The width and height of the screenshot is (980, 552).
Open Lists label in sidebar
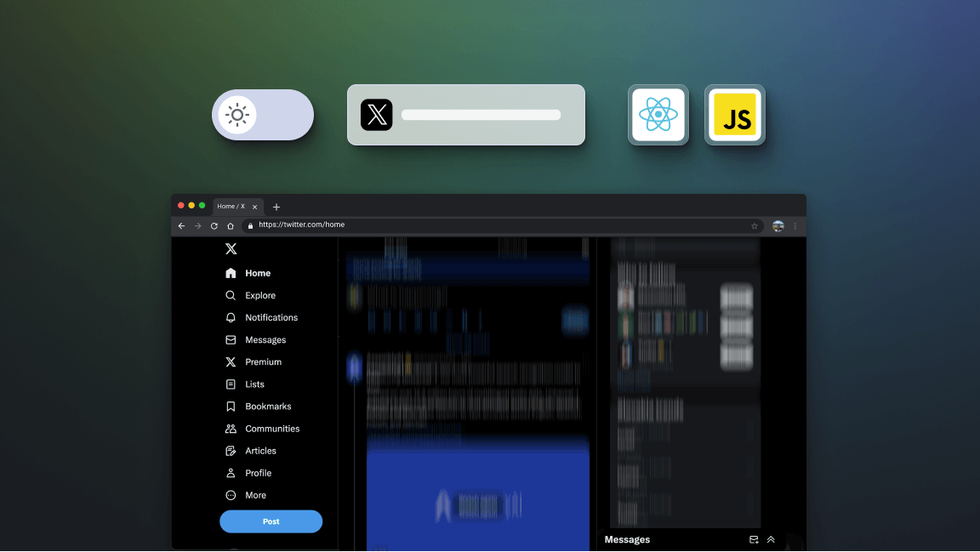coord(254,384)
